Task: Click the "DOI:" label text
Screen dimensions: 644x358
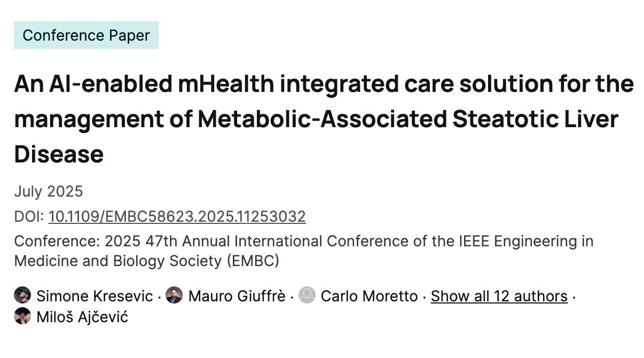Action: click(x=28, y=217)
